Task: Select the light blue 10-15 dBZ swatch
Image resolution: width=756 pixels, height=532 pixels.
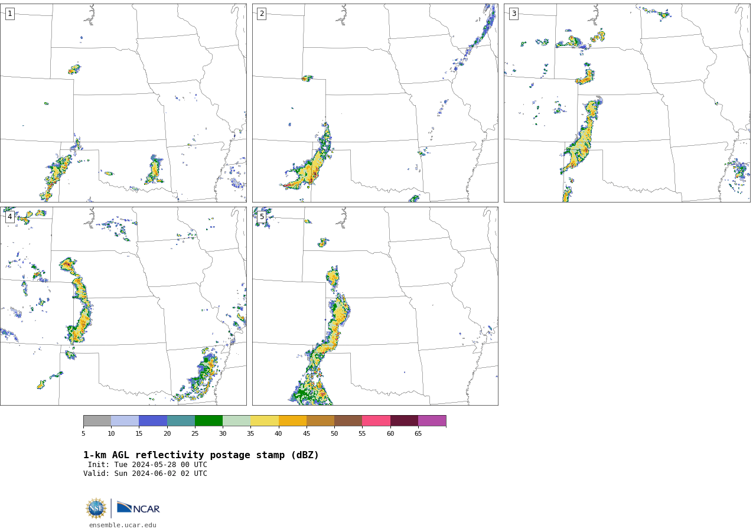Action: click(x=125, y=421)
